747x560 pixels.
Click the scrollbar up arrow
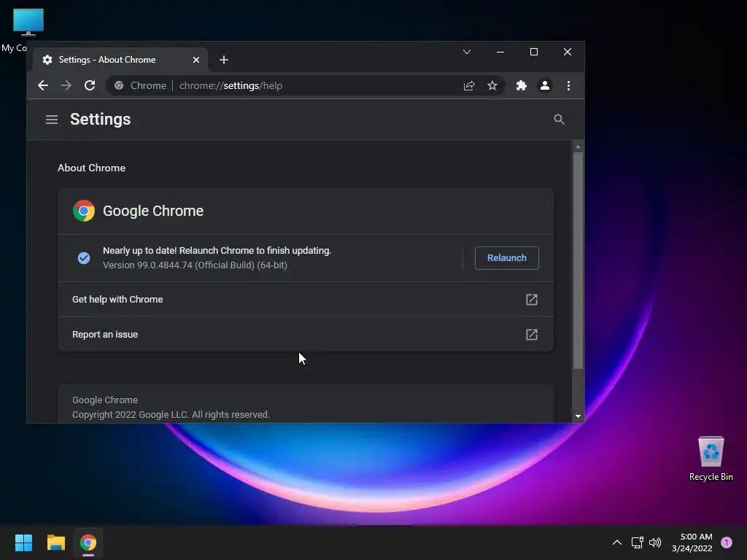[578, 147]
